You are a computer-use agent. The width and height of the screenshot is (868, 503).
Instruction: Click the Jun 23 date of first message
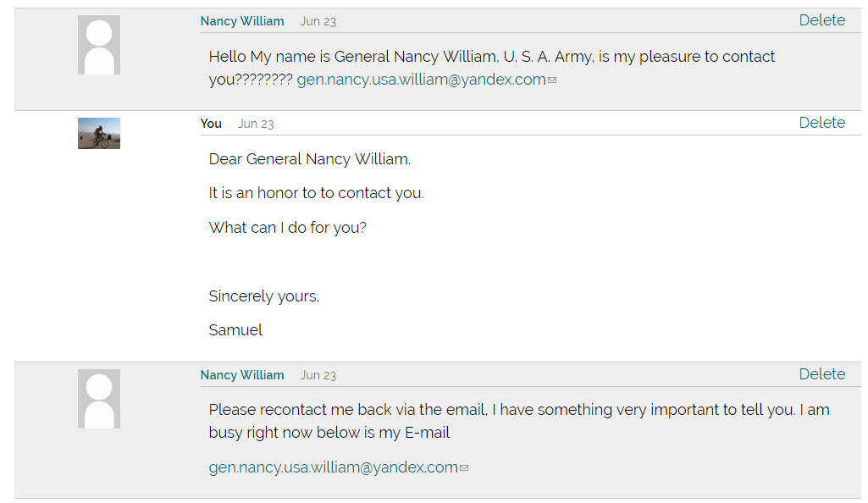(x=318, y=21)
